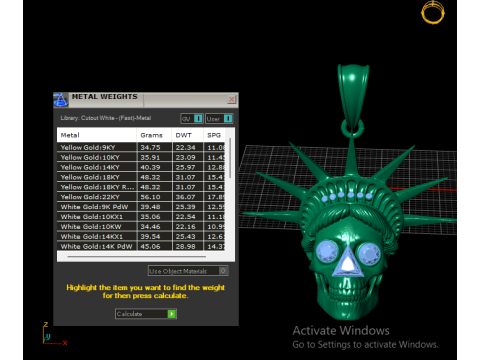Select the Yellow Gold:9KY row

click(141, 147)
